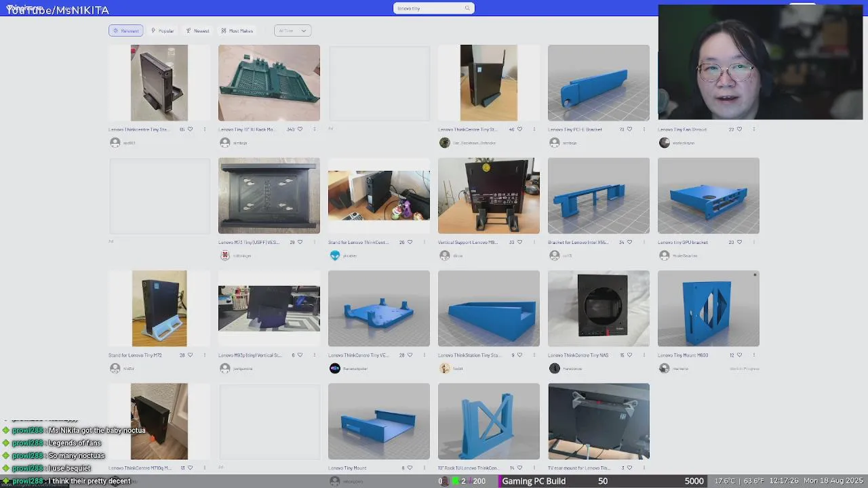Viewport: 868px width, 488px height.
Task: Open author avatar under Lenovo M93p vertical stand
Action: pyautogui.click(x=225, y=368)
